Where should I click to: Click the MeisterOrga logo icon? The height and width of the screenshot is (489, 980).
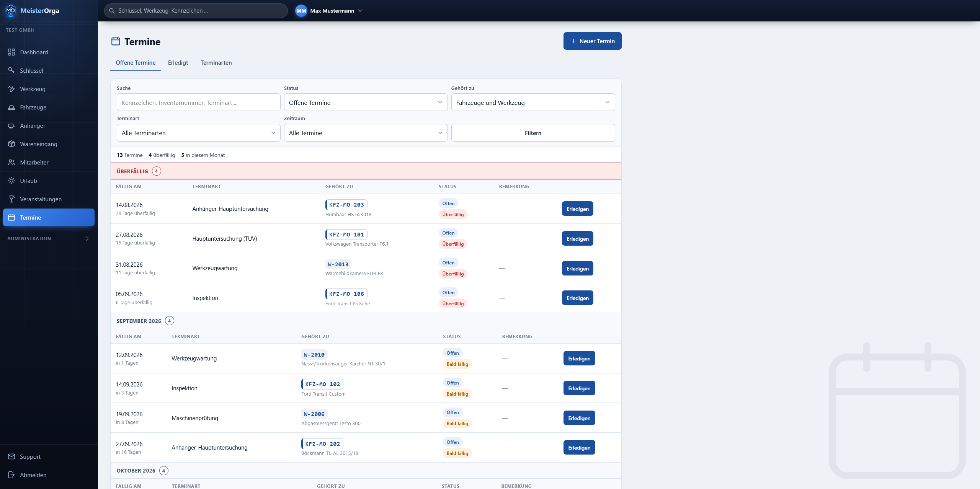click(x=11, y=11)
